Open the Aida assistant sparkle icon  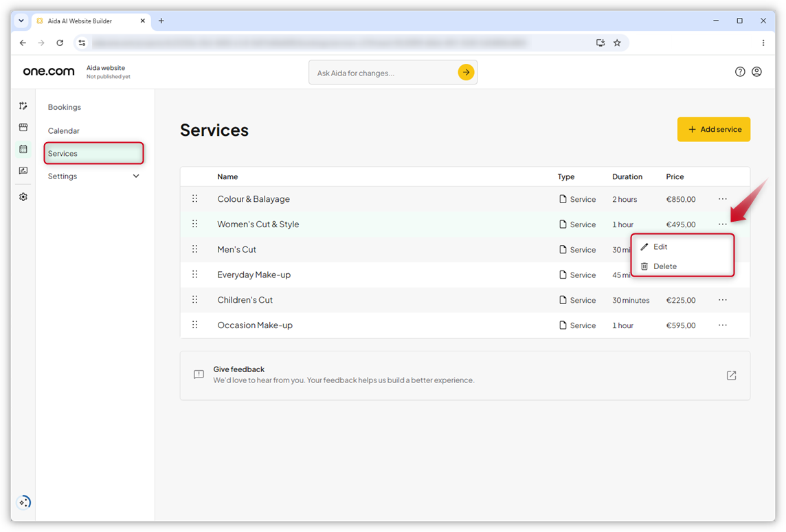23,502
